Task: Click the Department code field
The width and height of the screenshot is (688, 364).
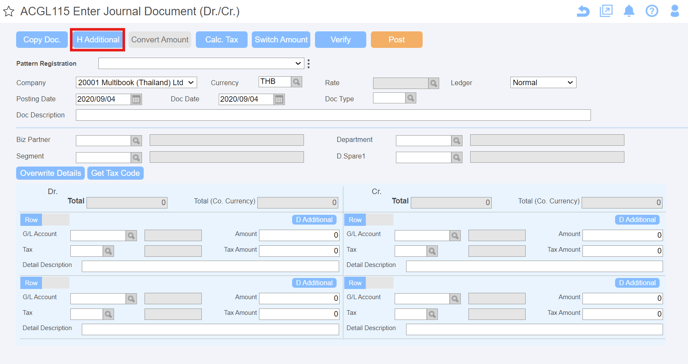Action: pos(424,141)
